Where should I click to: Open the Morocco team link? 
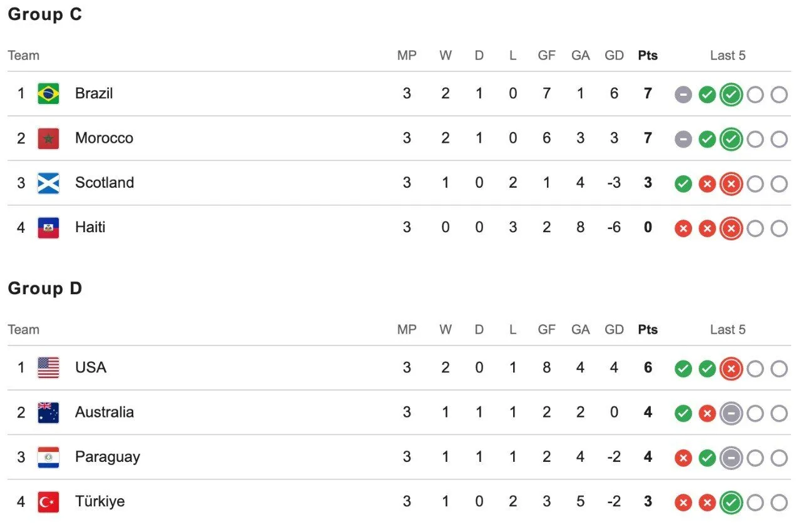104,138
